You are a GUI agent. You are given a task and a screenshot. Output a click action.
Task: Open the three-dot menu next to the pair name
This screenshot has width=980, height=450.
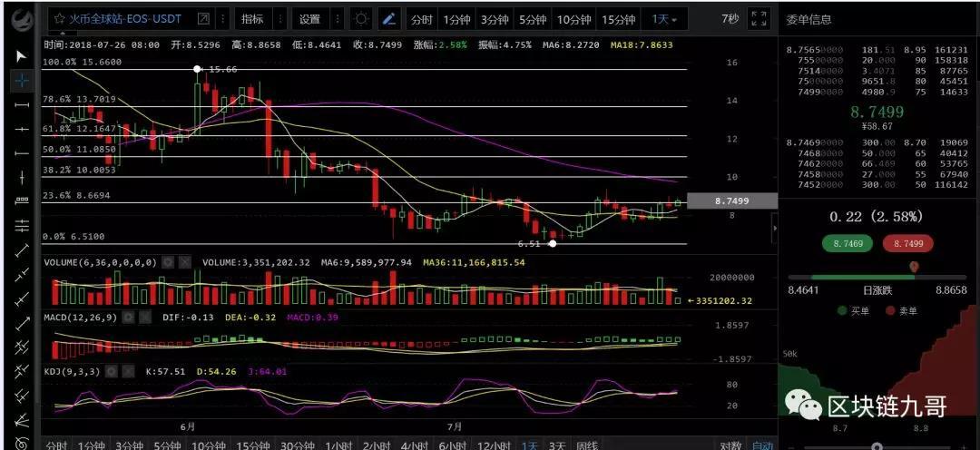pos(223,19)
